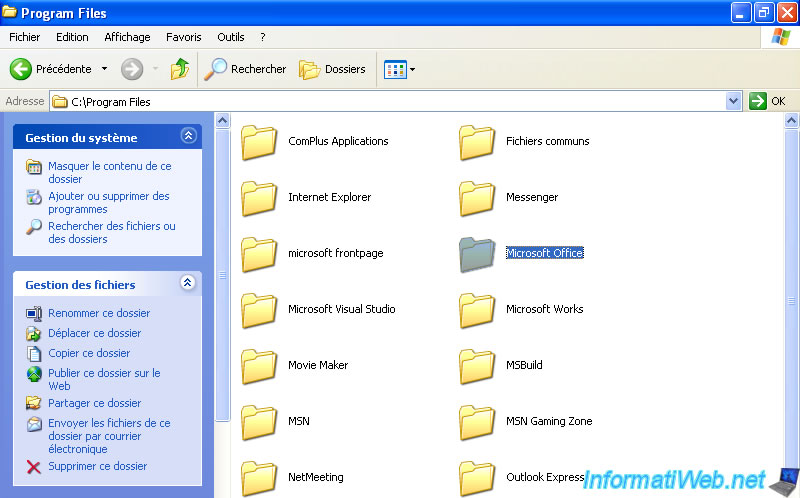
Task: Click the Microsoft Works name label
Action: pyautogui.click(x=544, y=309)
